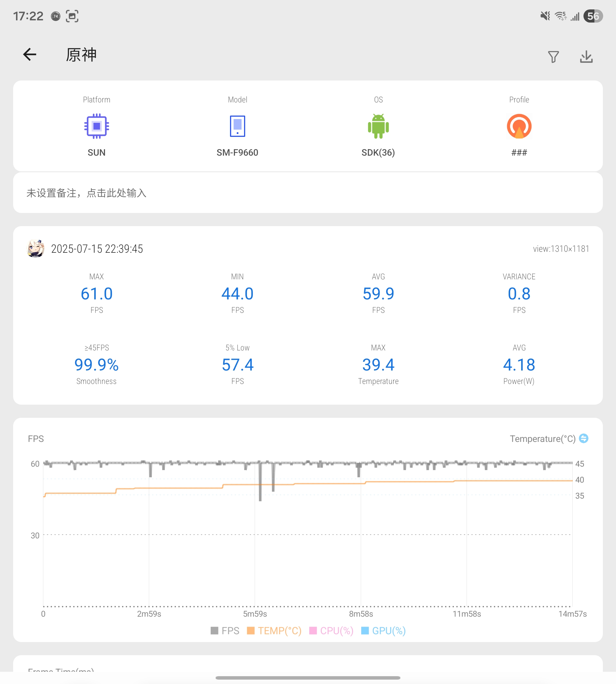This screenshot has height=684, width=616.
Task: Tap the ### profile value
Action: [x=519, y=153]
